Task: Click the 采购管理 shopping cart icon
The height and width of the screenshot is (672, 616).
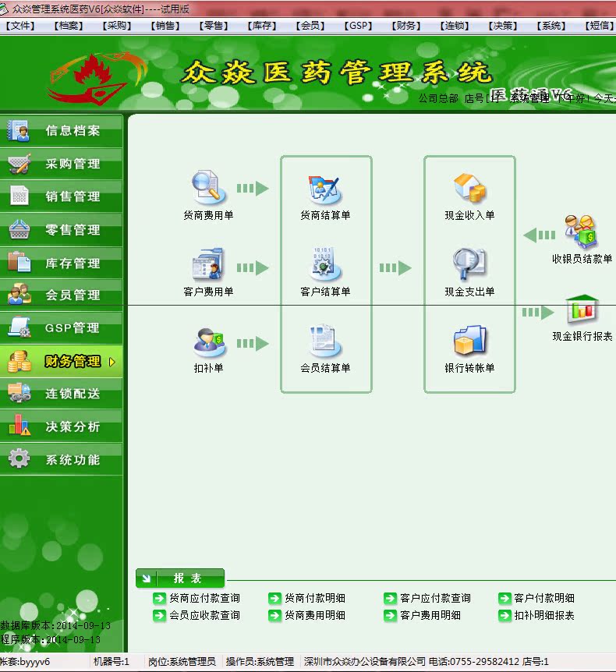Action: 19,163
